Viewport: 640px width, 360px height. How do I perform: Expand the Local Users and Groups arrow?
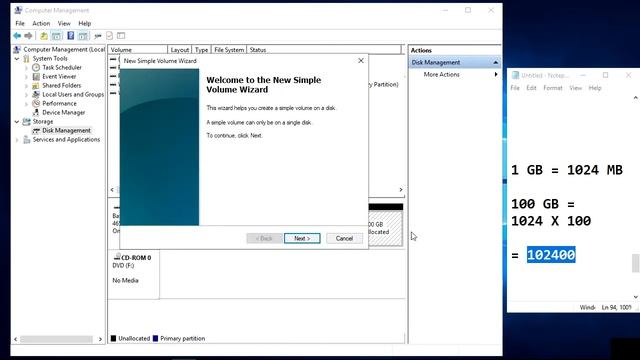coord(26,94)
